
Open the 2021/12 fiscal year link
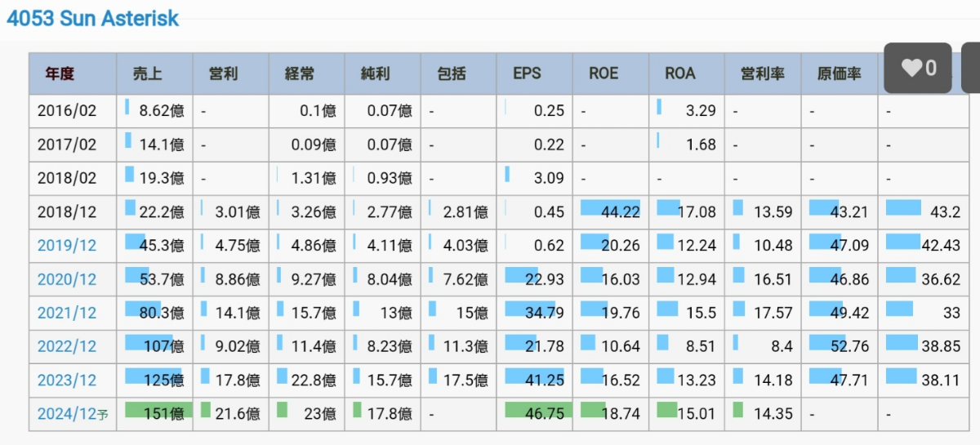point(67,313)
